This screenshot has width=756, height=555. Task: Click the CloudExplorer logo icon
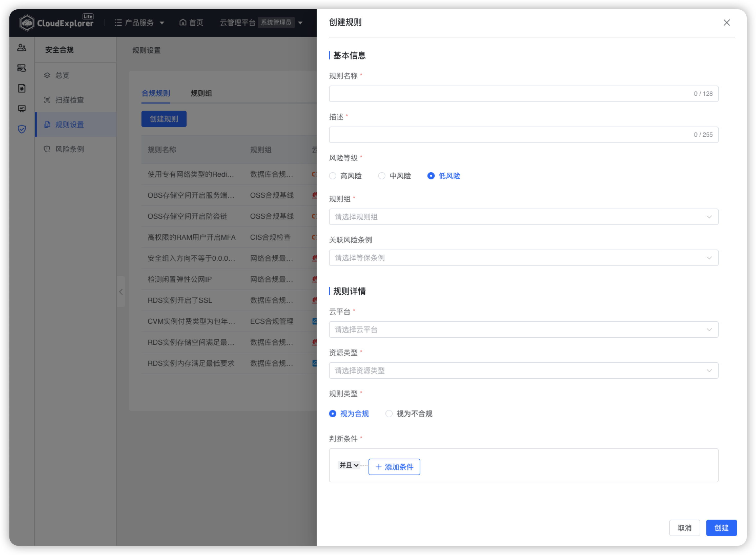click(x=27, y=23)
